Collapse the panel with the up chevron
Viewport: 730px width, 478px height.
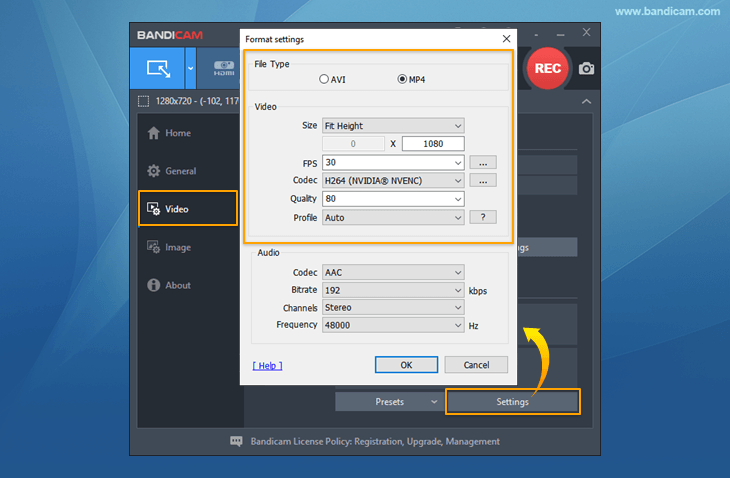(586, 101)
